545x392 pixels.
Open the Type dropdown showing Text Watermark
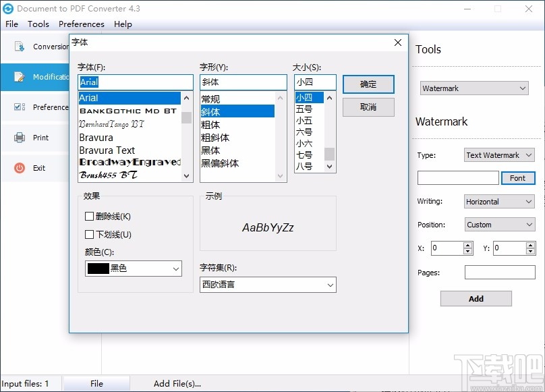pos(499,155)
